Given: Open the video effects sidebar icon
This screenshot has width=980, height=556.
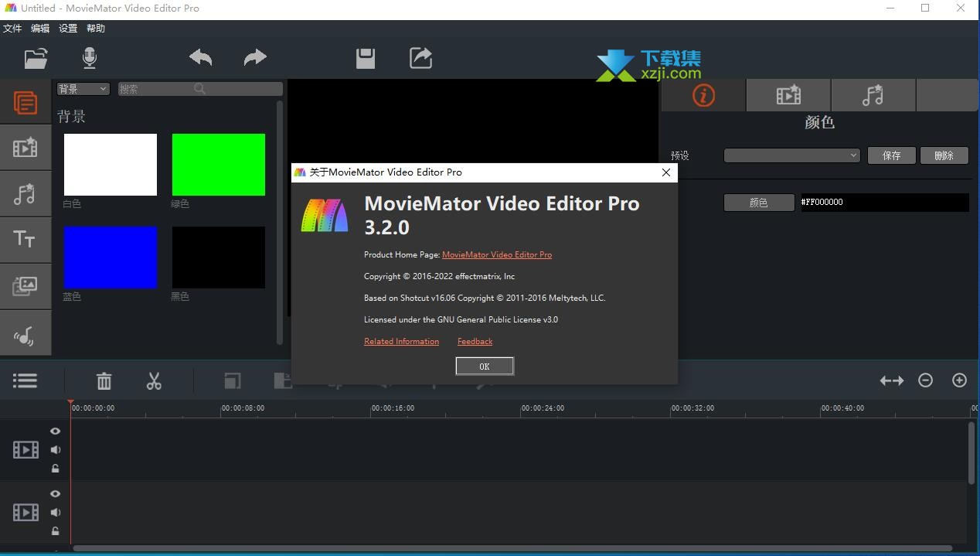Looking at the screenshot, I should [26, 148].
